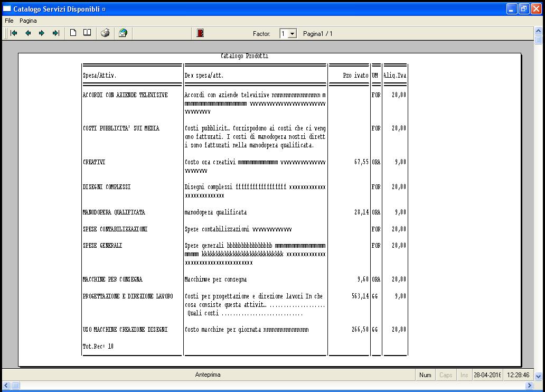The width and height of the screenshot is (545, 392).
Task: Click the Num indicator in status bar
Action: tap(425, 375)
